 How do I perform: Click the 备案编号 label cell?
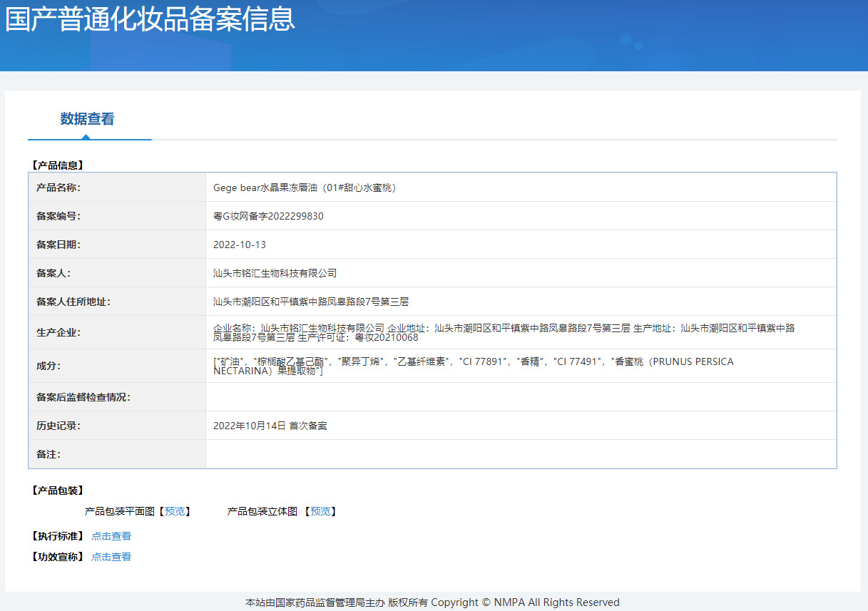pyautogui.click(x=117, y=216)
